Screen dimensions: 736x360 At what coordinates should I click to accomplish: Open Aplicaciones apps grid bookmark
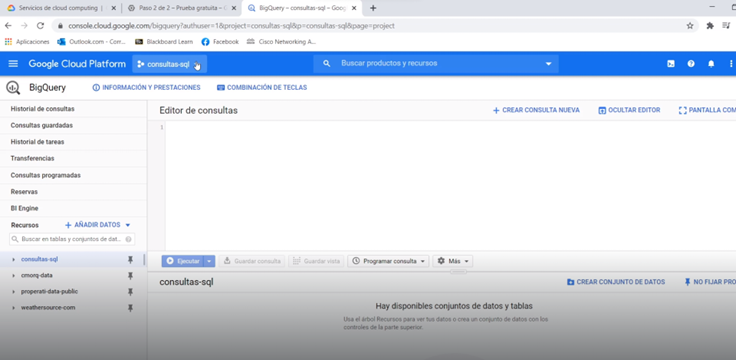[27, 42]
